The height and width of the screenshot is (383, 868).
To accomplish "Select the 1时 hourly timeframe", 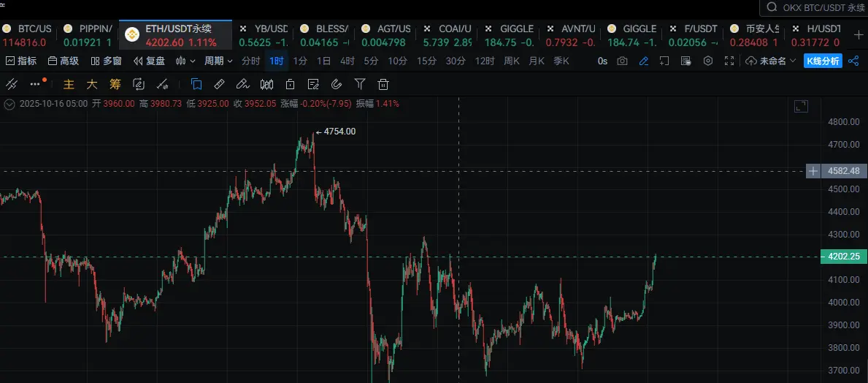I will pyautogui.click(x=276, y=61).
